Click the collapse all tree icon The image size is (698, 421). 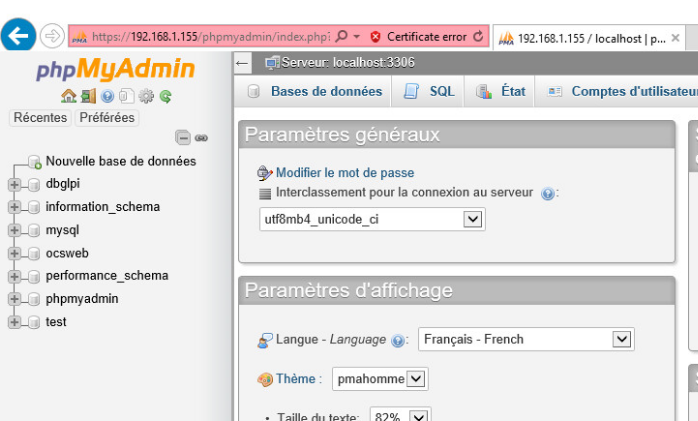point(183,138)
